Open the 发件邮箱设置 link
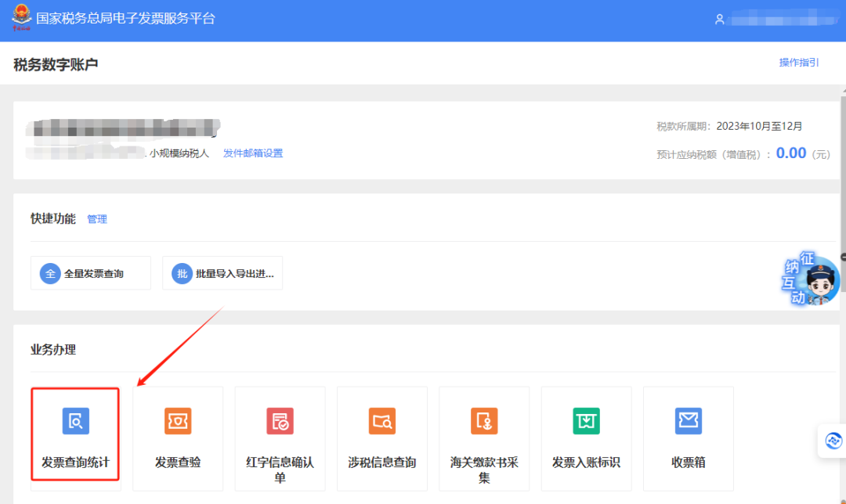 (x=253, y=153)
